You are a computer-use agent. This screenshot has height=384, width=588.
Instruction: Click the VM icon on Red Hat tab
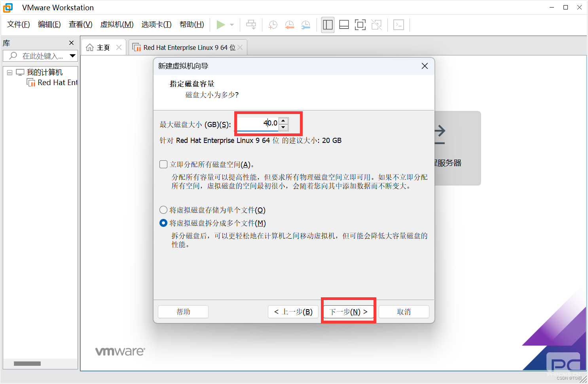coord(137,48)
